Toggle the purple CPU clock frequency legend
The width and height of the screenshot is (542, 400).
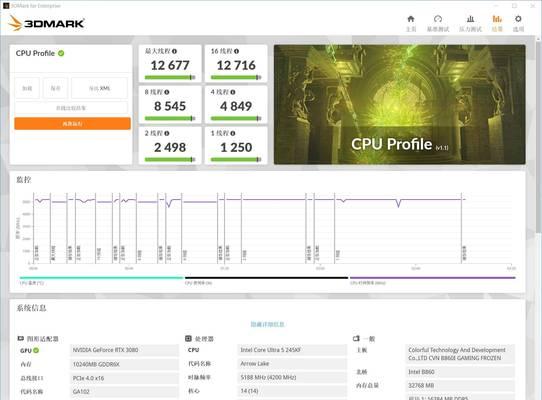point(432,279)
